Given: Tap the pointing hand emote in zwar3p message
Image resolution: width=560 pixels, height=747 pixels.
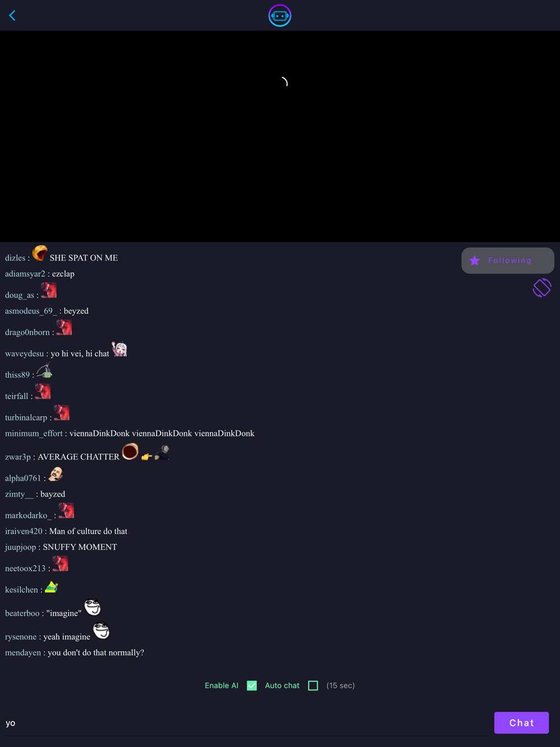Looking at the screenshot, I should tap(147, 456).
